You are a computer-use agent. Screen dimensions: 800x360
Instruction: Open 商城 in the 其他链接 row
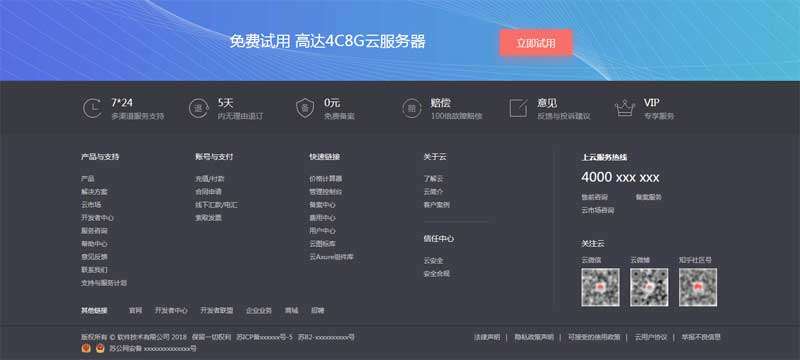click(x=291, y=310)
